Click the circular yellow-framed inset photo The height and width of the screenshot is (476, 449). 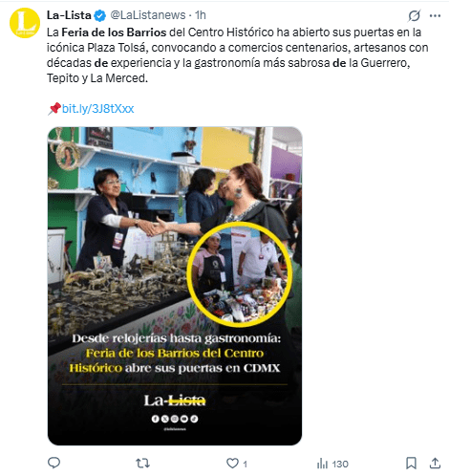pos(240,274)
